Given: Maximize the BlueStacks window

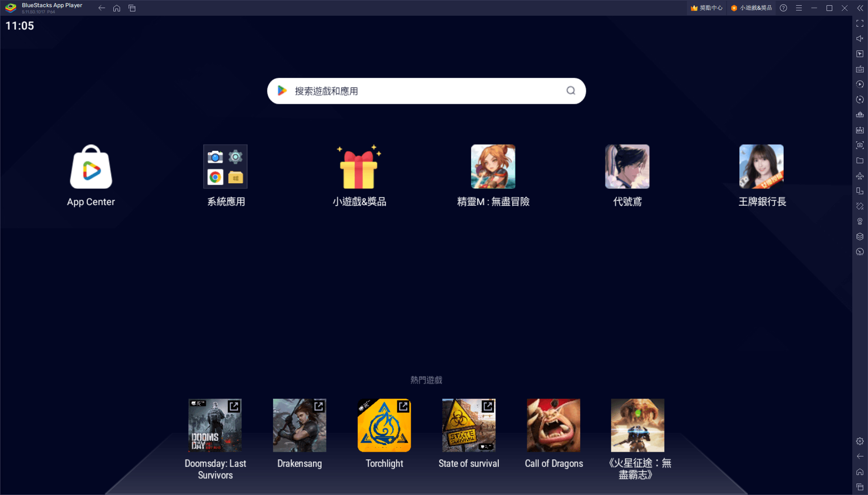Looking at the screenshot, I should 829,8.
